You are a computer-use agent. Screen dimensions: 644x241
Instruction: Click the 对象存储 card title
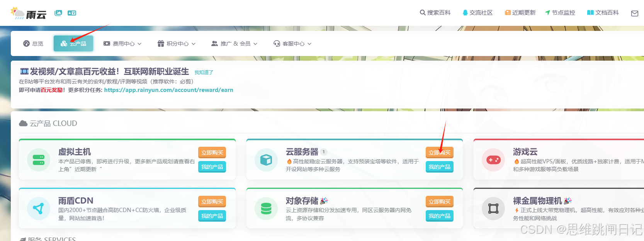pos(302,201)
